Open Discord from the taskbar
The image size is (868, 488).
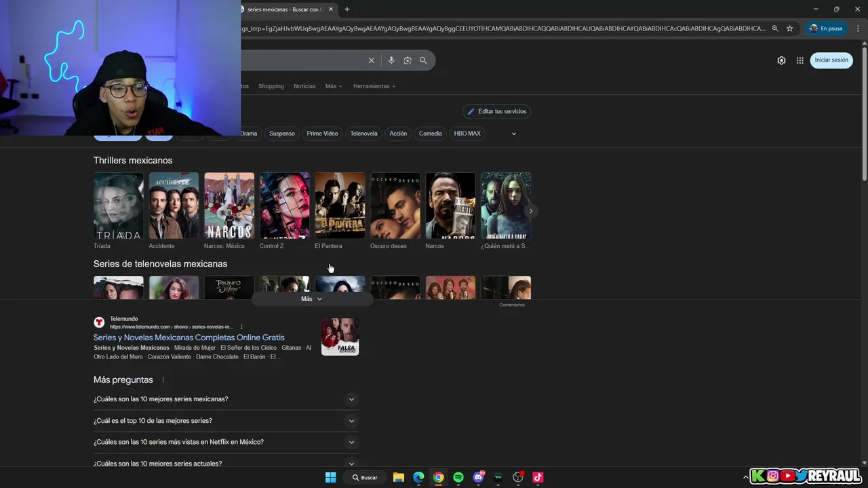(x=479, y=477)
